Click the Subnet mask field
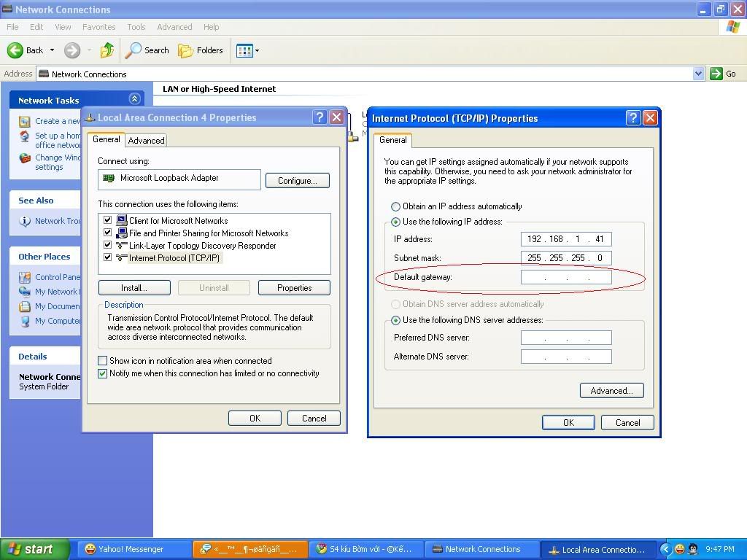 click(x=566, y=258)
